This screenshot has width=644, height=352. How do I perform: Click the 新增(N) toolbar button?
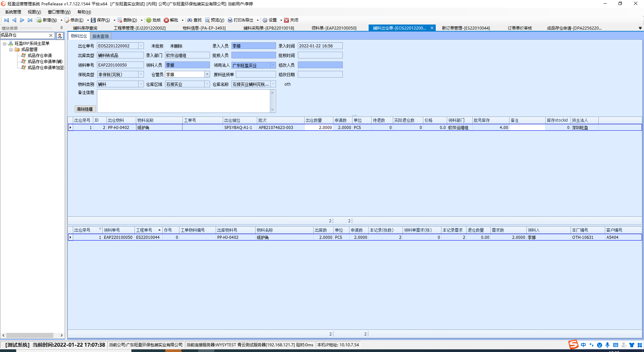coord(47,20)
